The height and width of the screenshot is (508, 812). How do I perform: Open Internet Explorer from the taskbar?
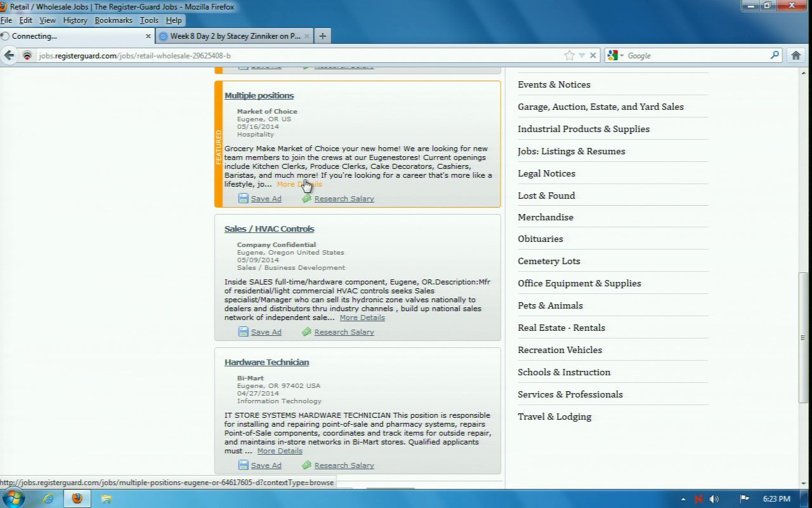48,498
